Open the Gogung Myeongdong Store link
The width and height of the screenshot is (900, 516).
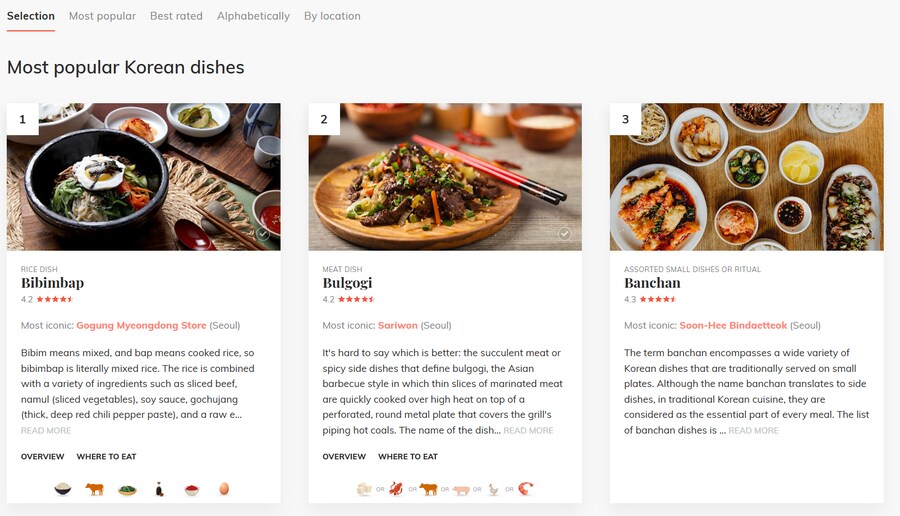[141, 325]
